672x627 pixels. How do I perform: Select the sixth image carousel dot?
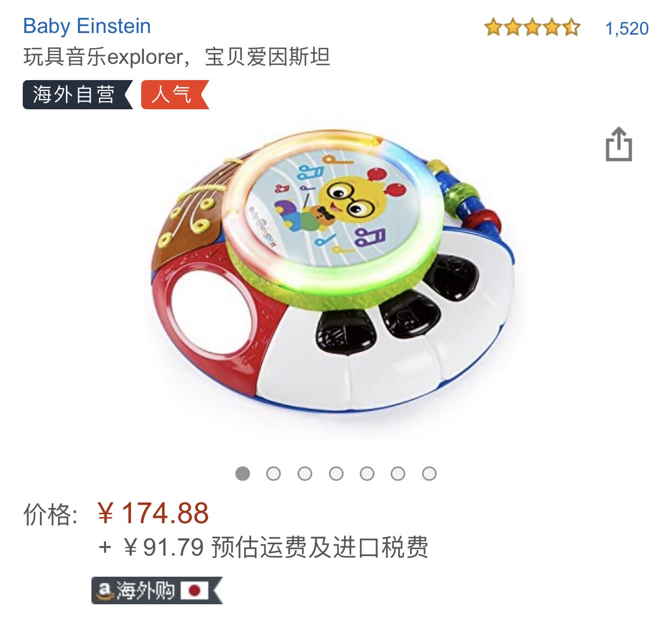tap(398, 474)
